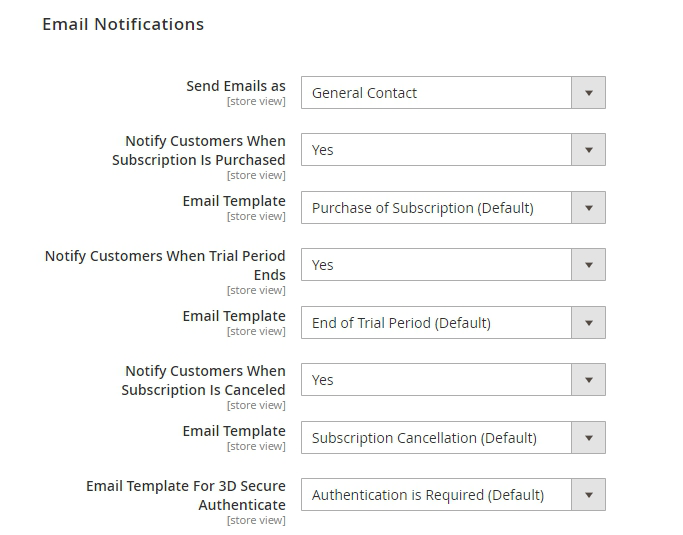Image resolution: width=683 pixels, height=535 pixels.
Task: Click the Email Notifications section heading
Action: pyautogui.click(x=123, y=24)
